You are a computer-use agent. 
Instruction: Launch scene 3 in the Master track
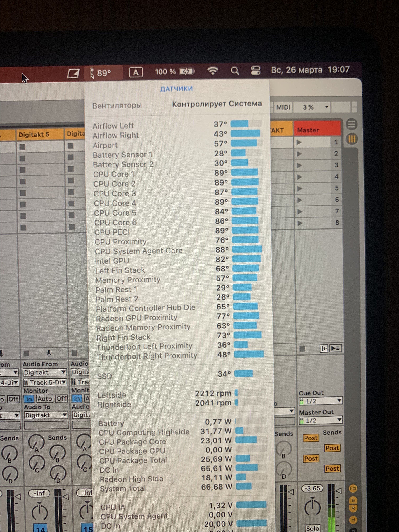click(x=299, y=165)
